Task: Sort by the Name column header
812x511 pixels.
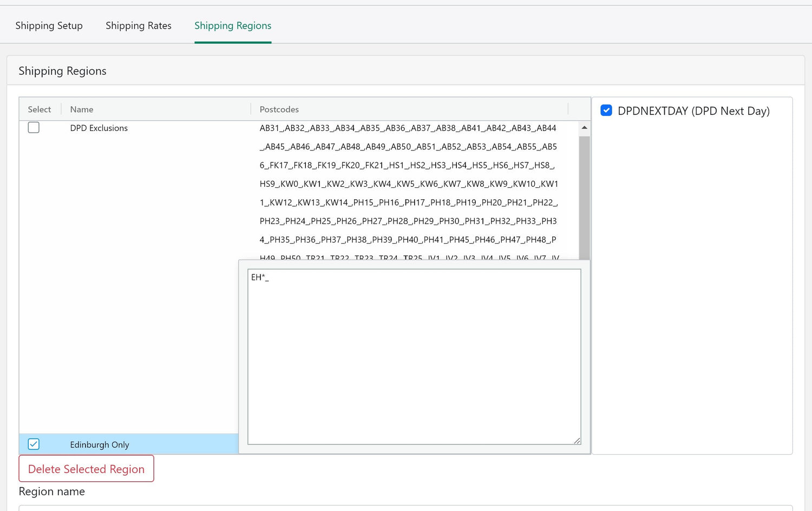Action: pos(82,109)
